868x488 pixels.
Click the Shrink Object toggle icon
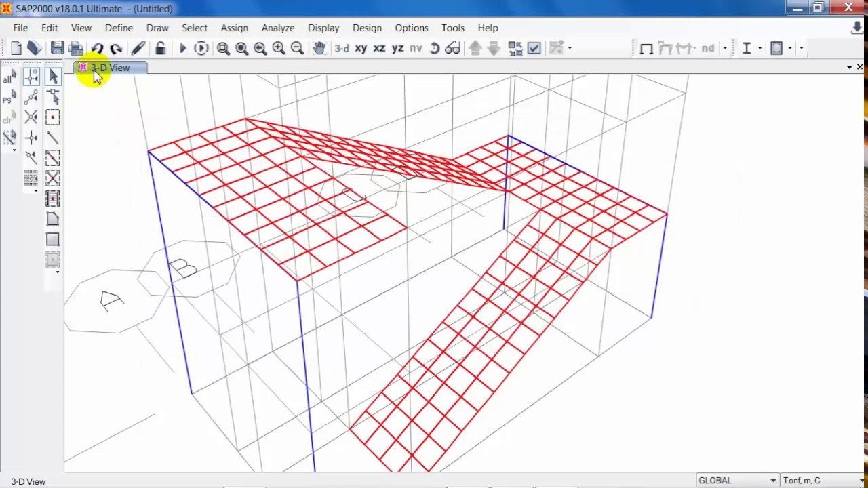(x=515, y=48)
